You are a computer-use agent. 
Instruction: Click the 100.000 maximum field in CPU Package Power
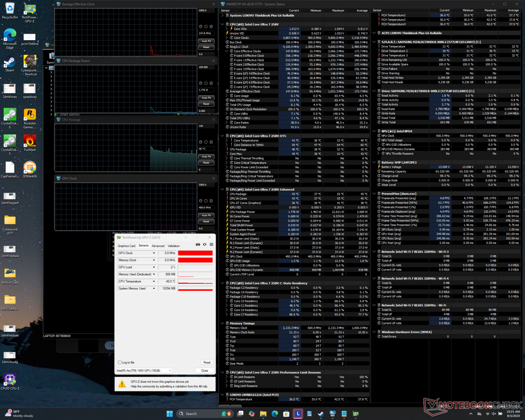click(206, 67)
